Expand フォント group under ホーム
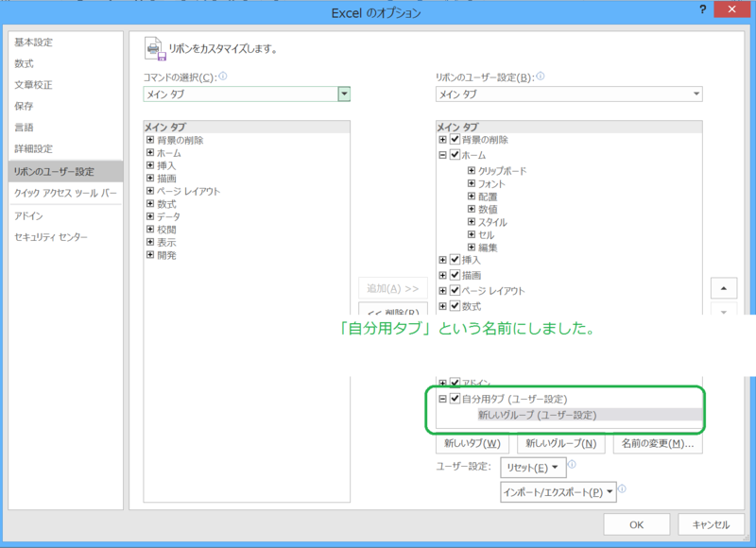756x548 pixels. click(x=472, y=183)
